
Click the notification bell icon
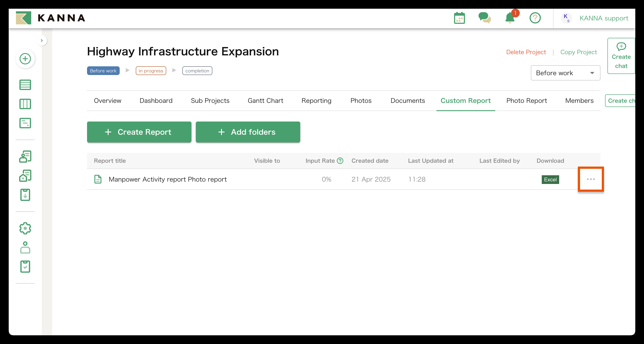pos(510,18)
